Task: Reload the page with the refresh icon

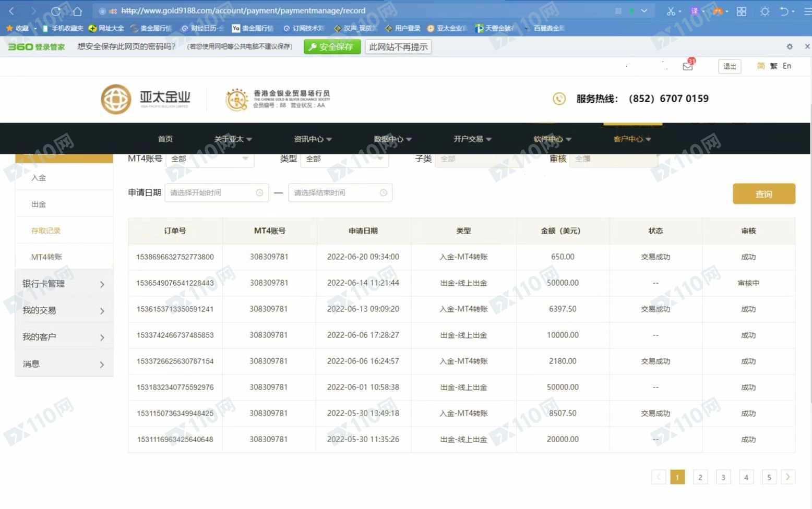Action: point(56,11)
